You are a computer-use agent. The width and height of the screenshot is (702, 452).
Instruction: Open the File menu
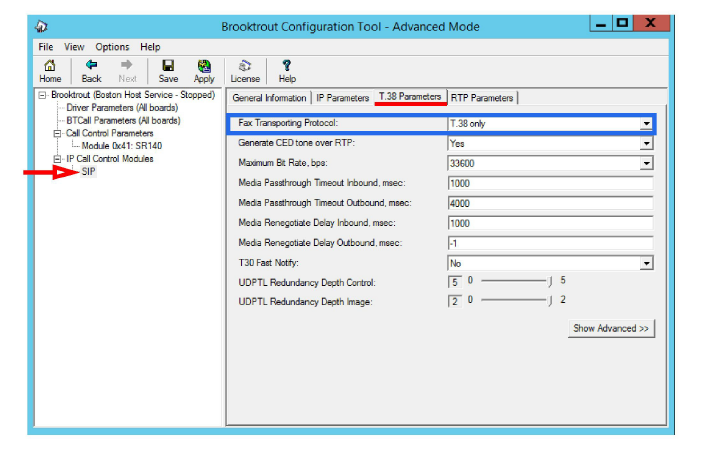46,47
